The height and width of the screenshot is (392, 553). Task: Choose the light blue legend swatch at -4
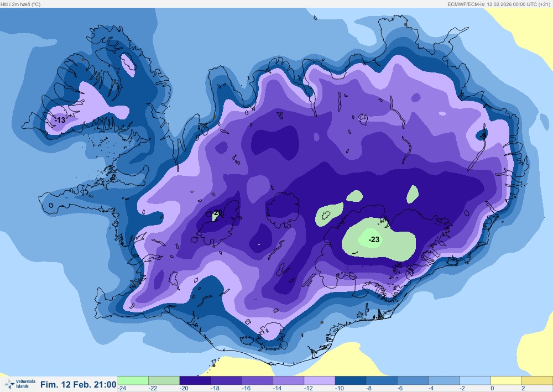point(444,380)
